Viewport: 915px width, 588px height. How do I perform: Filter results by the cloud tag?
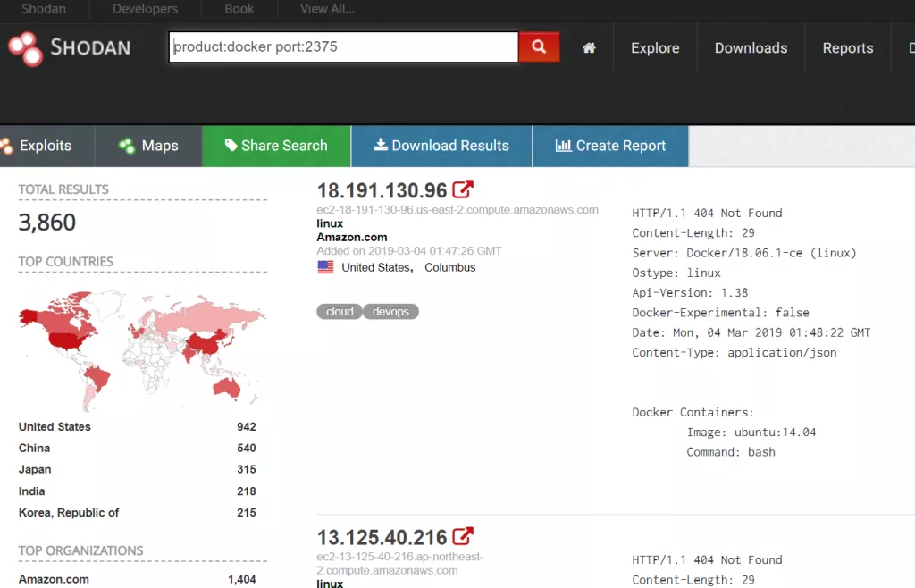[340, 312]
